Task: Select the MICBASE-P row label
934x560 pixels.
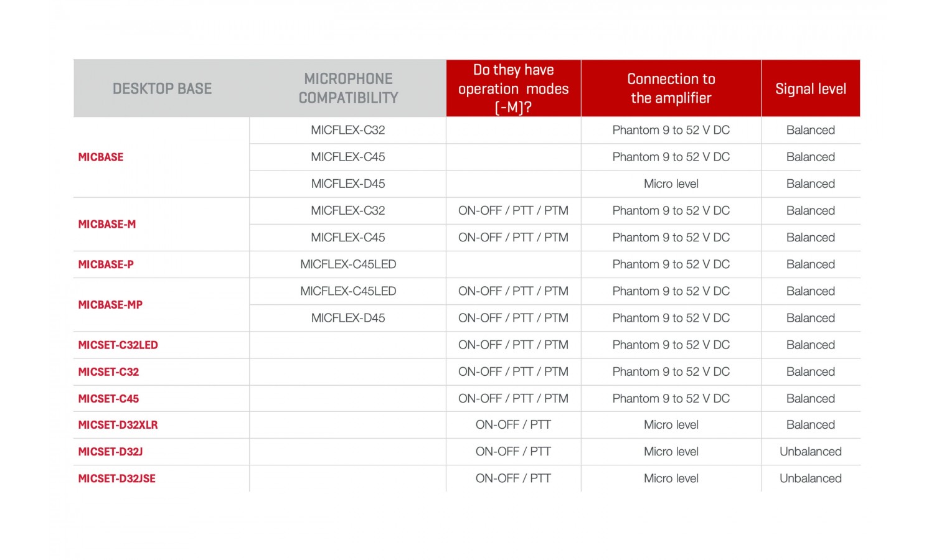Action: click(x=106, y=264)
